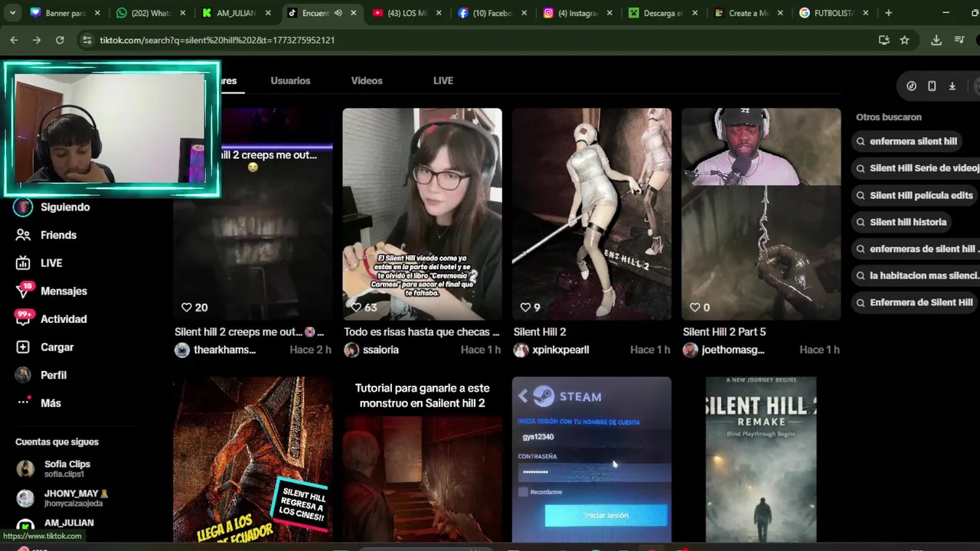
Task: Click the Siguiendo avatar icon
Action: click(x=24, y=207)
